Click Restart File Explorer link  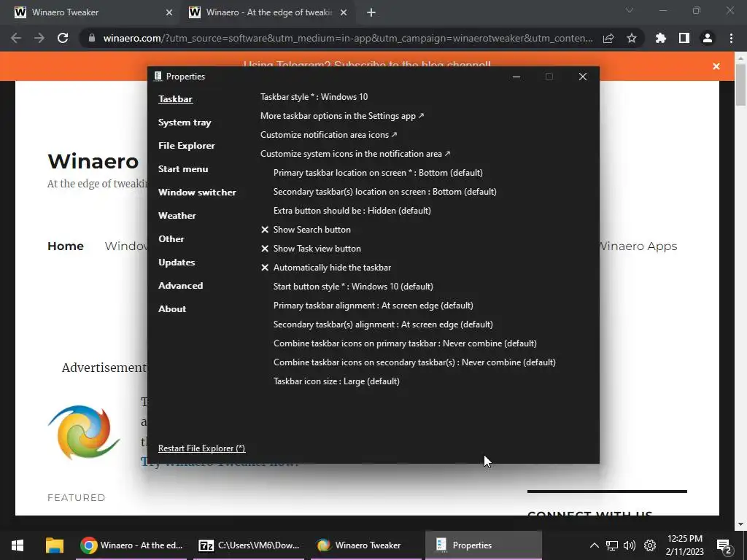click(201, 448)
